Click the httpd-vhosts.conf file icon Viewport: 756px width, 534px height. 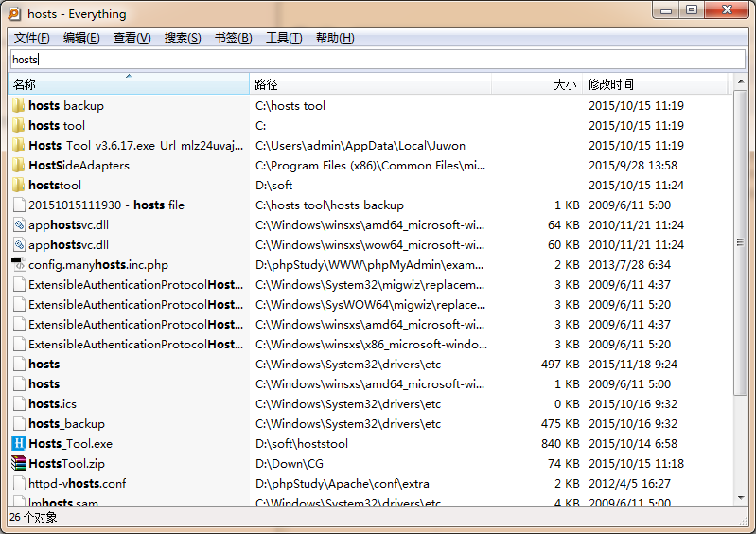coord(19,484)
